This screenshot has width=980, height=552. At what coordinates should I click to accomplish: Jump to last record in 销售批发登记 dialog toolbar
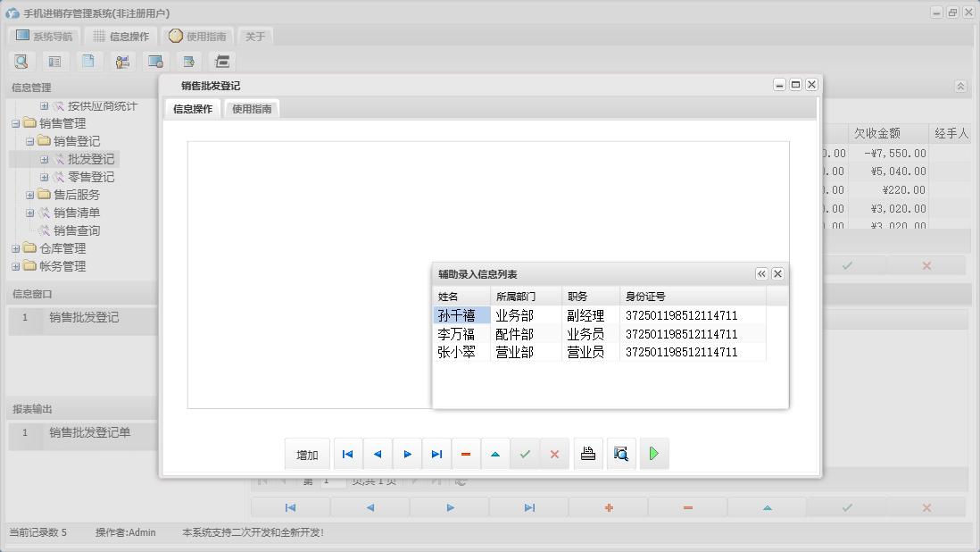tap(436, 455)
